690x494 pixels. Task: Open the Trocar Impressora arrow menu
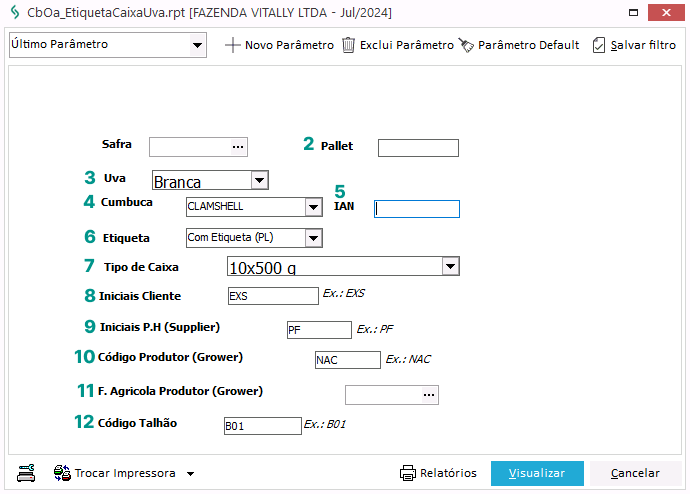tap(190, 474)
